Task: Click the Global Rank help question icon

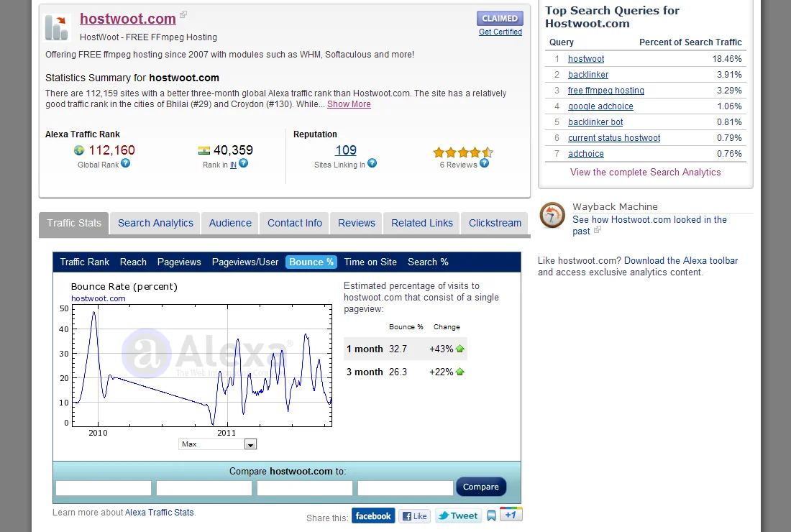Action: [x=126, y=163]
